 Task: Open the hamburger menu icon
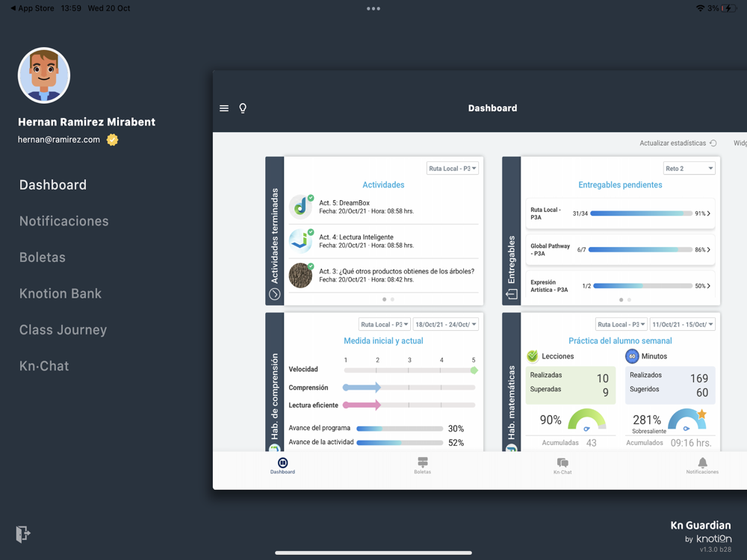click(224, 108)
